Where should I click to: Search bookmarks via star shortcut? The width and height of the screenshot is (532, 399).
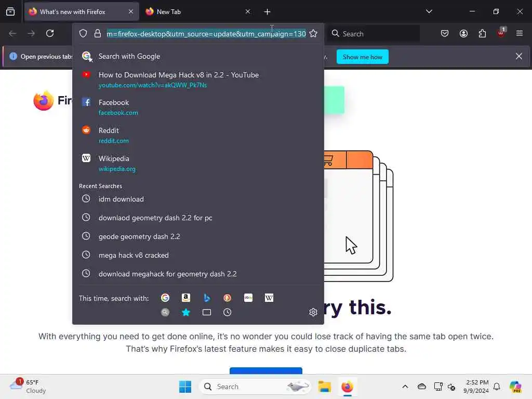click(186, 312)
